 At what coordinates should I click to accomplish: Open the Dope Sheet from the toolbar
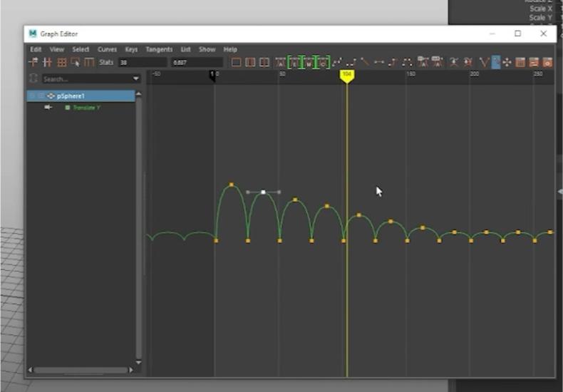520,63
